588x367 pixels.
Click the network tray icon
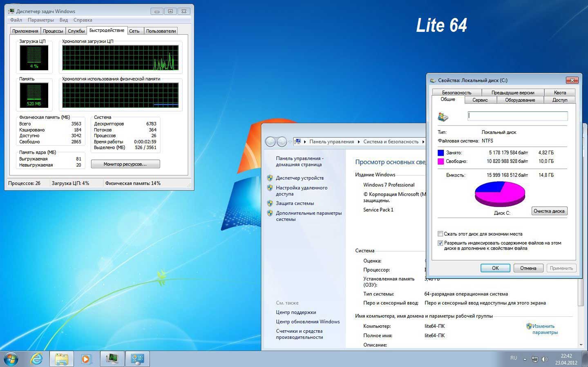tap(534, 359)
